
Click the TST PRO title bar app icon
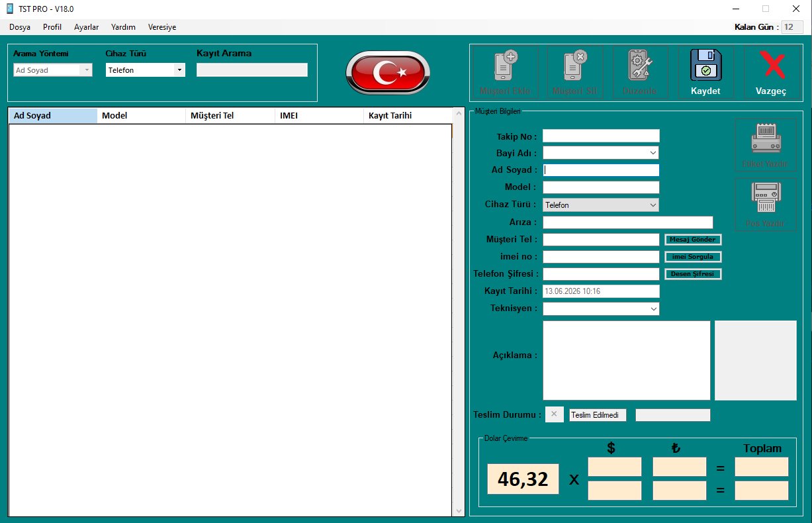tap(10, 9)
